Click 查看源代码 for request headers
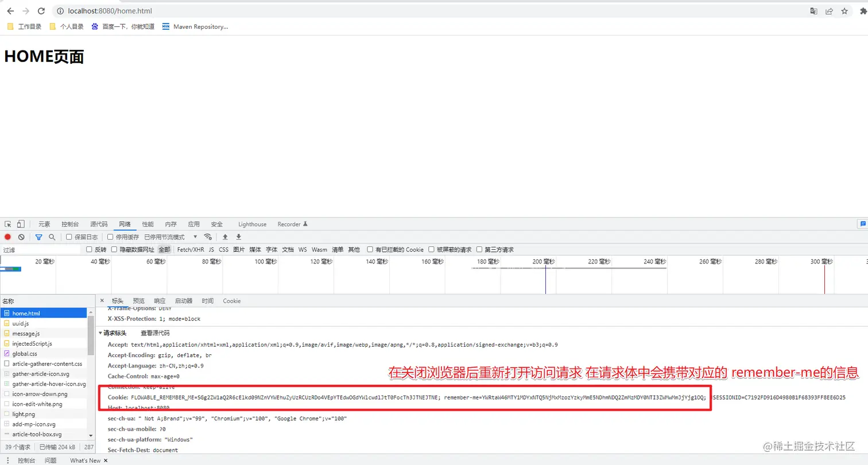 coord(155,333)
